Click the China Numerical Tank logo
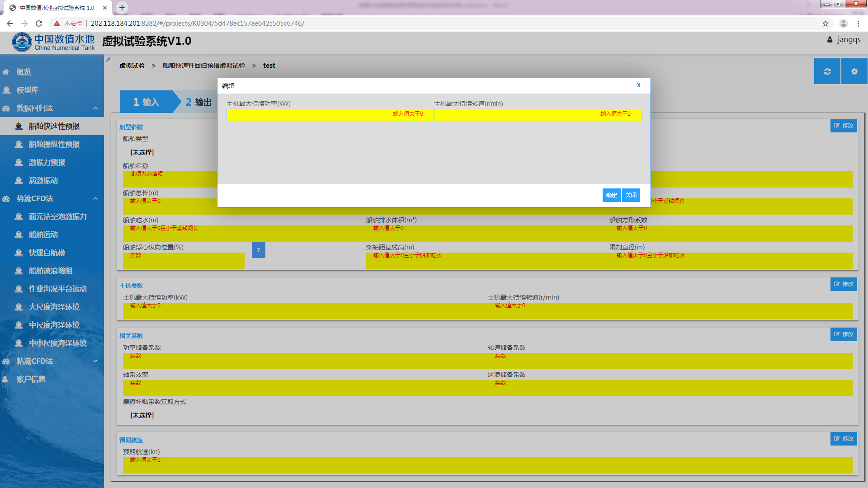 pyautogui.click(x=53, y=42)
